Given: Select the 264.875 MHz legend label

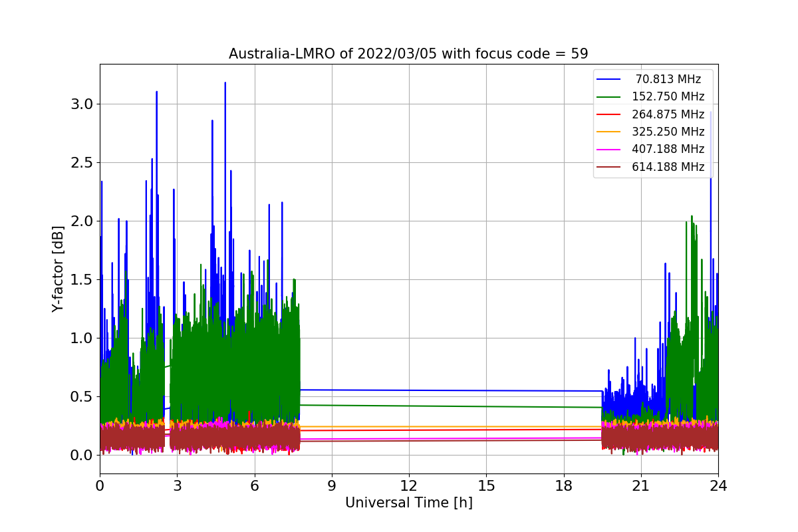Looking at the screenshot, I should 668,114.
